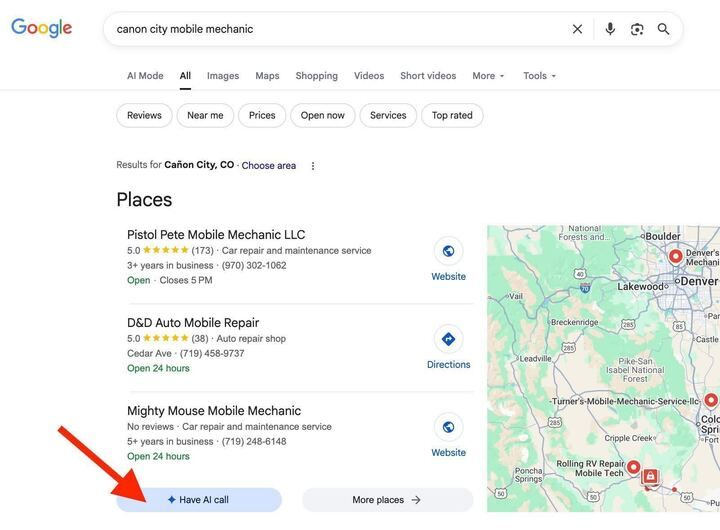Click the More places button

tap(387, 500)
